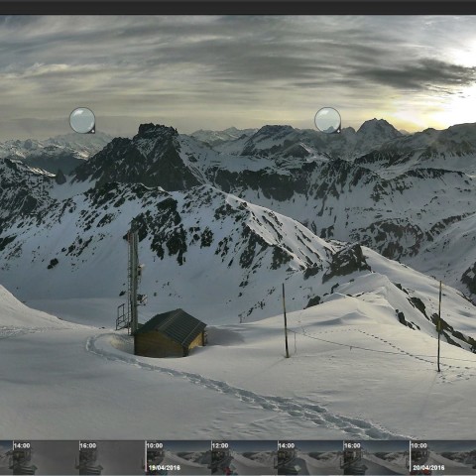Image resolution: width=476 pixels, height=476 pixels.
Task: Click the 12:00 time label in timeline
Action: (x=220, y=445)
